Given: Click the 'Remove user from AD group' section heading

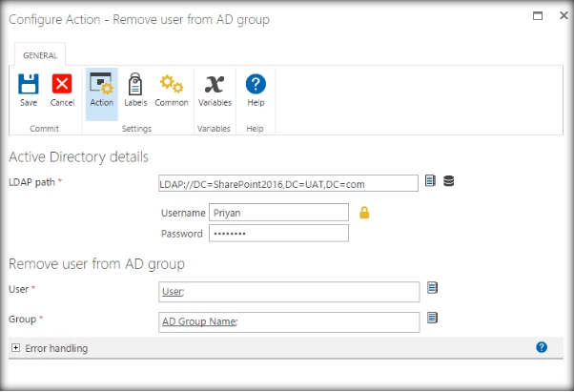Looking at the screenshot, I should [x=96, y=264].
